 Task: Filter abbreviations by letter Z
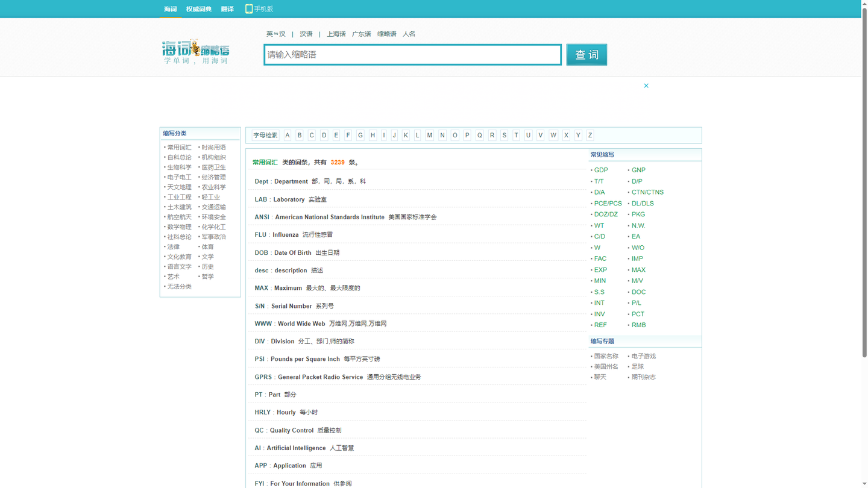coord(590,136)
